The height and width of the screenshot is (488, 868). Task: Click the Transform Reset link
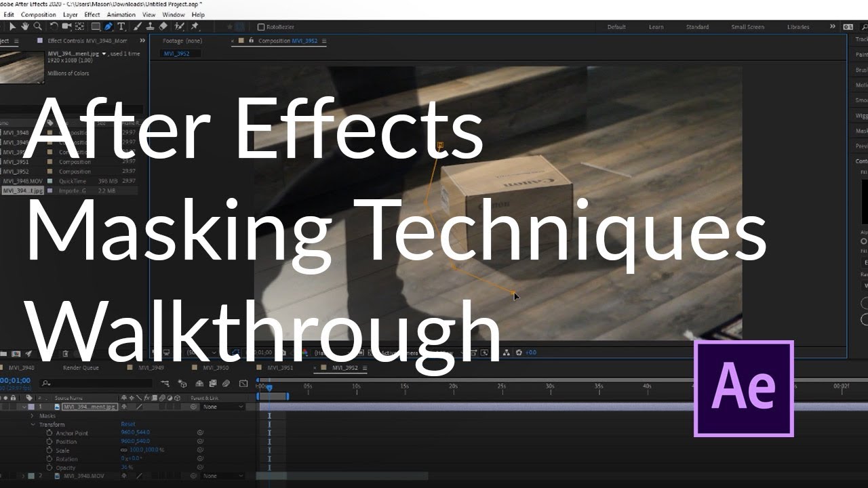pyautogui.click(x=128, y=424)
